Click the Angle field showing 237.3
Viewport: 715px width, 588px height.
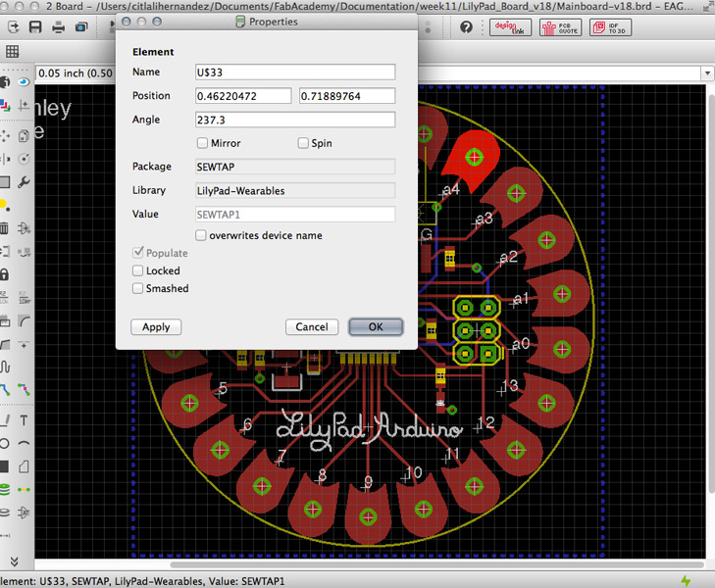(x=295, y=120)
